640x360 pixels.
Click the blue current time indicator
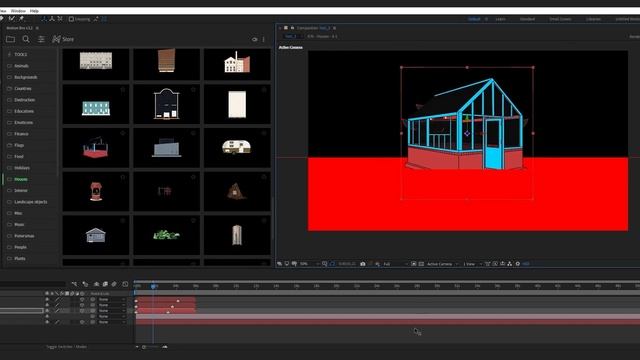point(153,286)
